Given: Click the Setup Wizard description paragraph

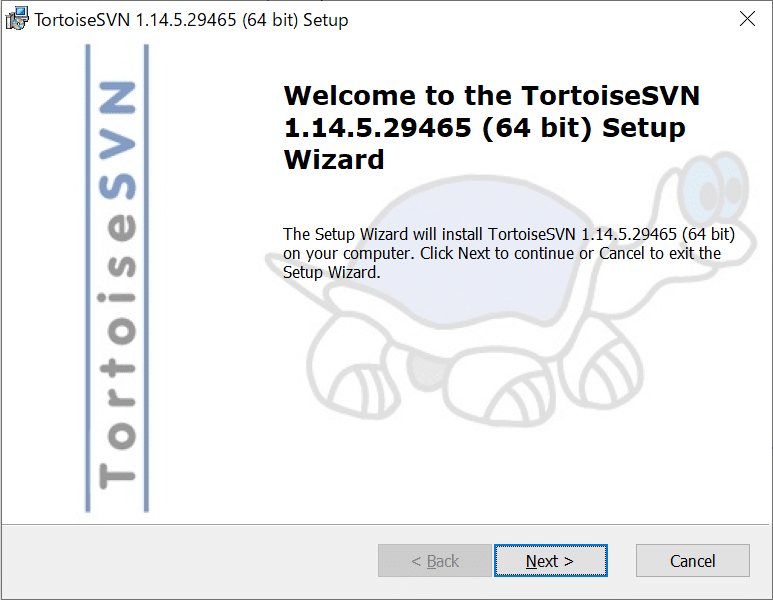Looking at the screenshot, I should point(509,253).
